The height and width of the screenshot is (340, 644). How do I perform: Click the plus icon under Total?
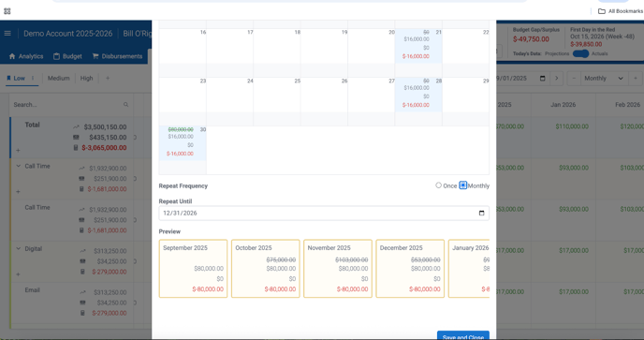[18, 151]
